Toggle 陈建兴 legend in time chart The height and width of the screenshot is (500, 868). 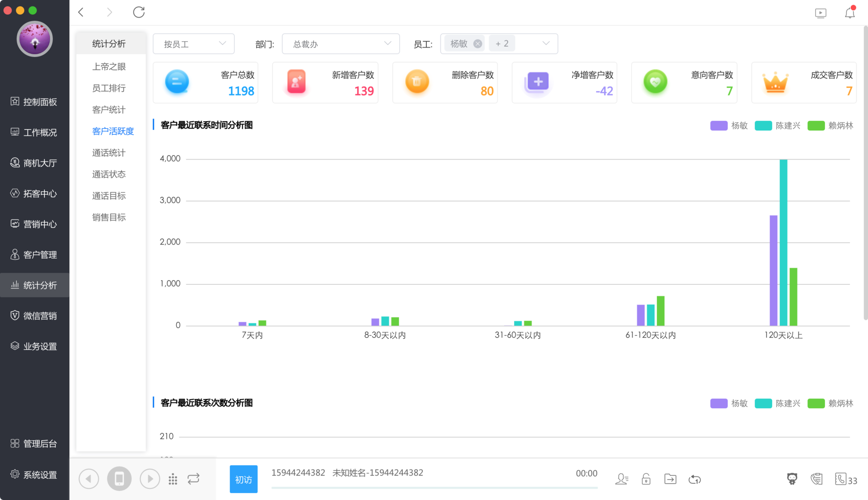pyautogui.click(x=778, y=126)
